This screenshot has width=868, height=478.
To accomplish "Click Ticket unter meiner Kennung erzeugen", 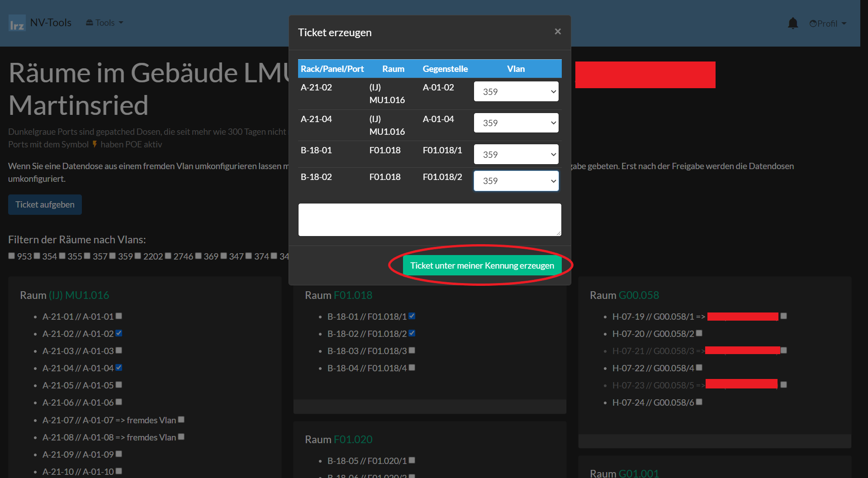I will (482, 265).
